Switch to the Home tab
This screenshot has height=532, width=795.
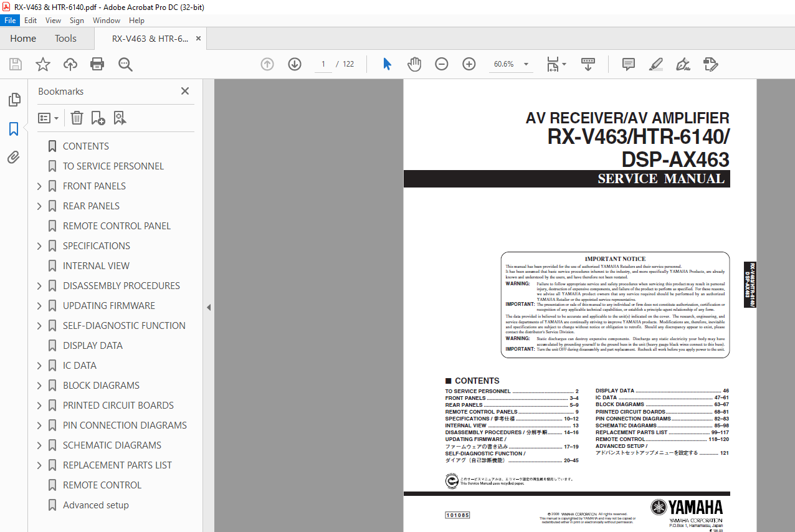tap(23, 39)
